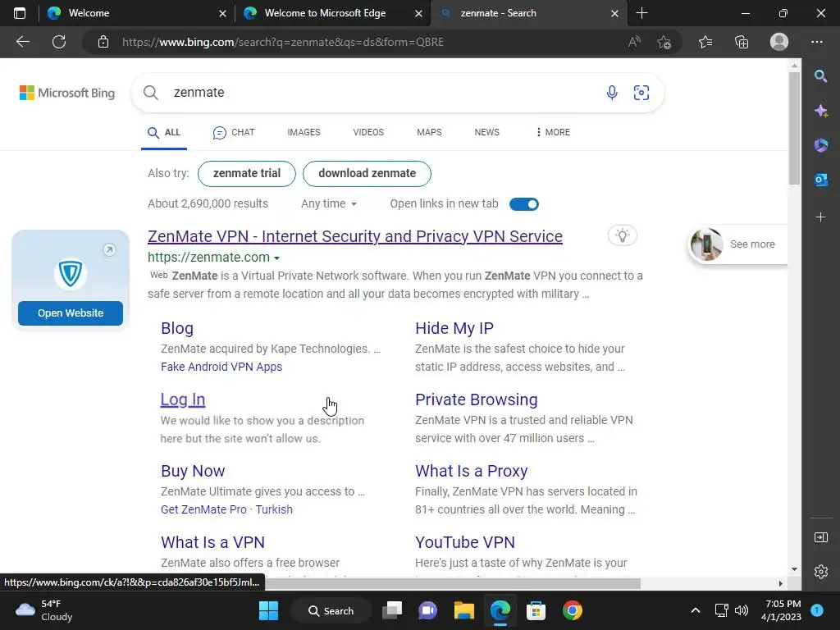The image size is (840, 630).
Task: Open Windows Start menu
Action: click(x=268, y=610)
